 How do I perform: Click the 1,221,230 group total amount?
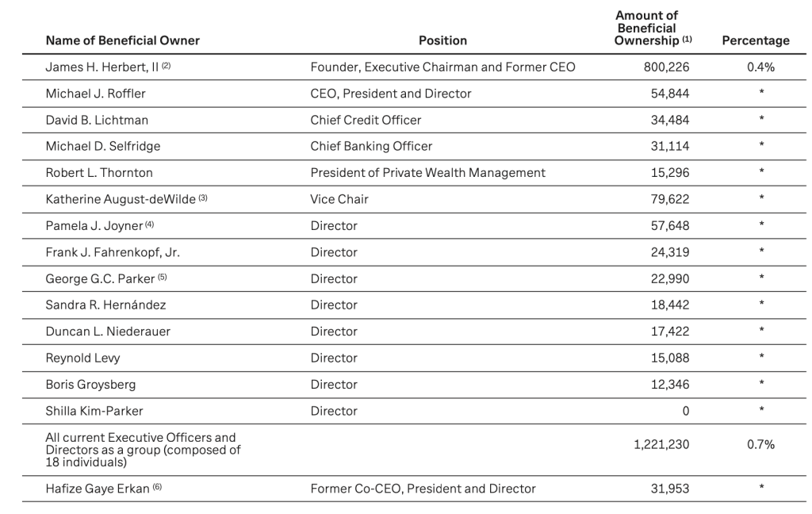pos(661,445)
